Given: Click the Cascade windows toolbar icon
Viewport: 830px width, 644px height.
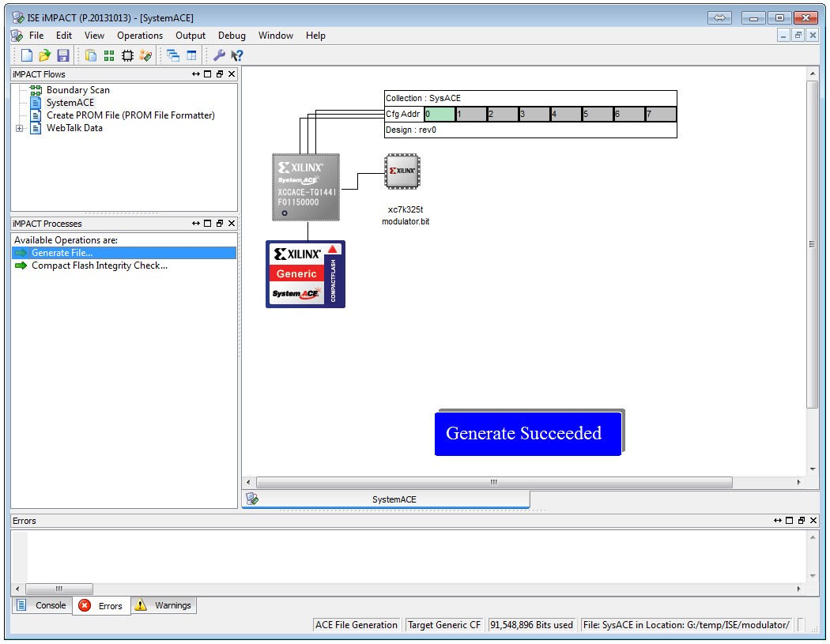Looking at the screenshot, I should tap(173, 55).
